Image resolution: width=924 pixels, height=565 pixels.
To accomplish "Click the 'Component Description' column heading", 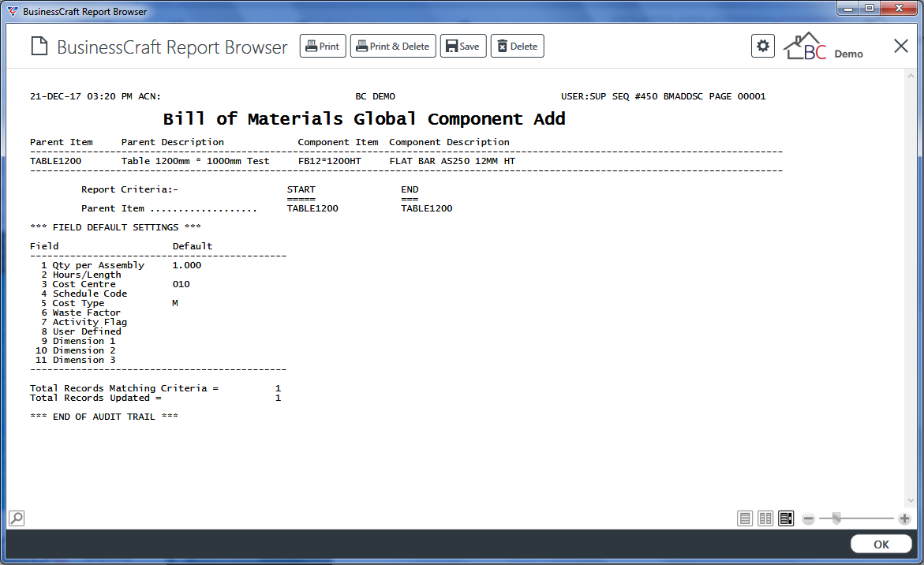I will pyautogui.click(x=449, y=142).
